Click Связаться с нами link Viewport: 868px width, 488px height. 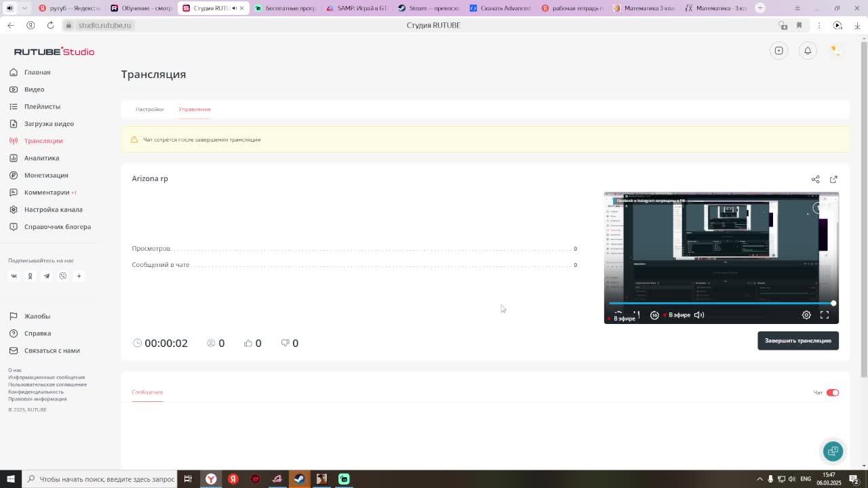point(52,350)
